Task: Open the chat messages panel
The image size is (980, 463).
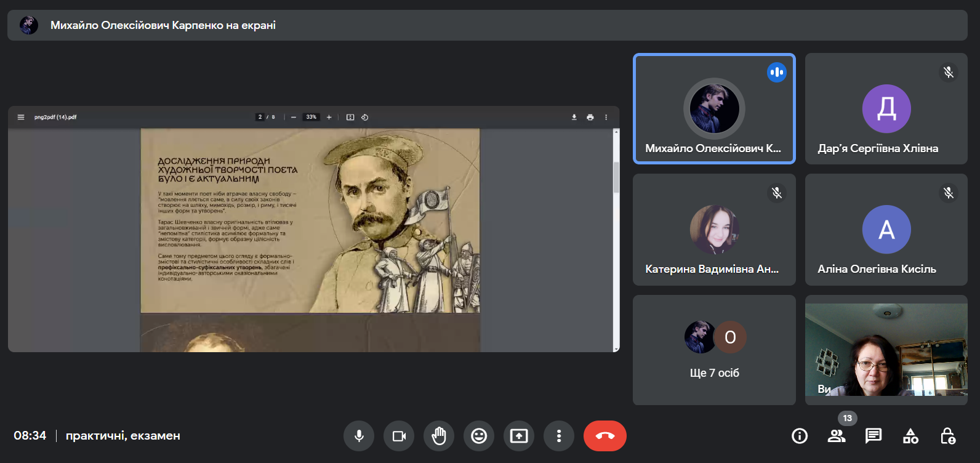Action: (874, 436)
